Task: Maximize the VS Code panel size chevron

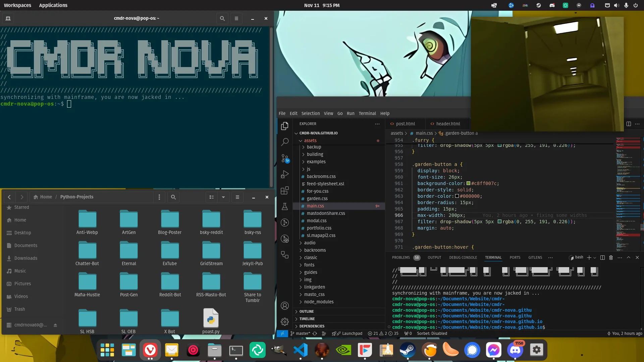Action: coord(629,257)
